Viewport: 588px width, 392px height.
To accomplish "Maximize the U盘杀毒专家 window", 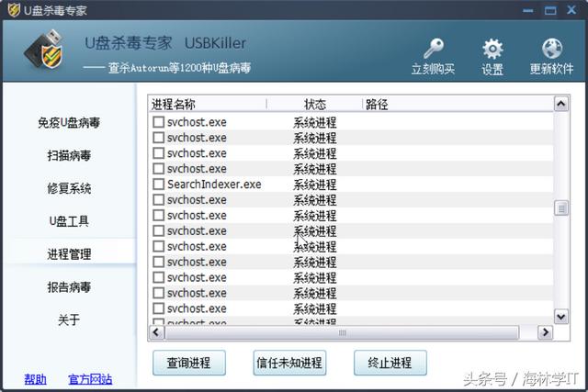I will (x=550, y=10).
